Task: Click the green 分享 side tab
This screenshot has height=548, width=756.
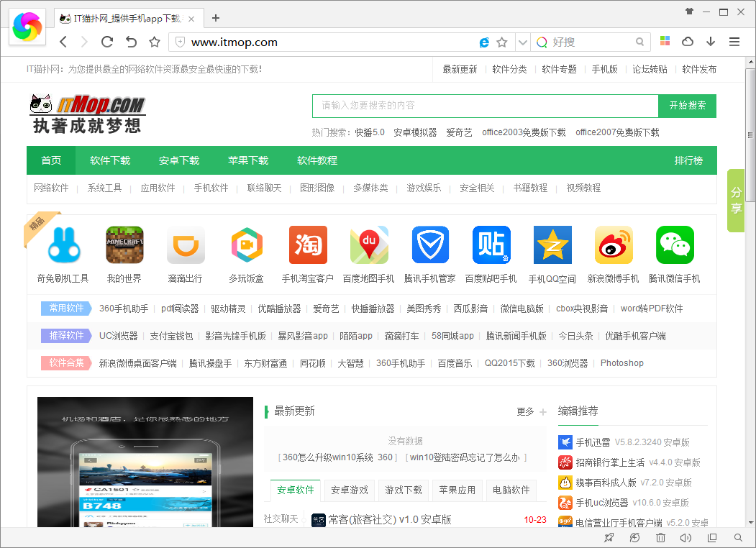Action: [736, 201]
